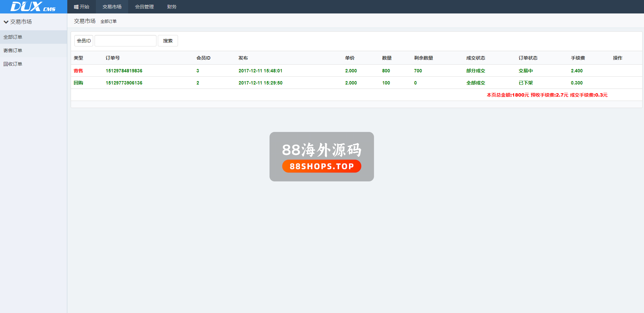Open the 交易市场 top menu
The height and width of the screenshot is (313, 644).
point(112,7)
